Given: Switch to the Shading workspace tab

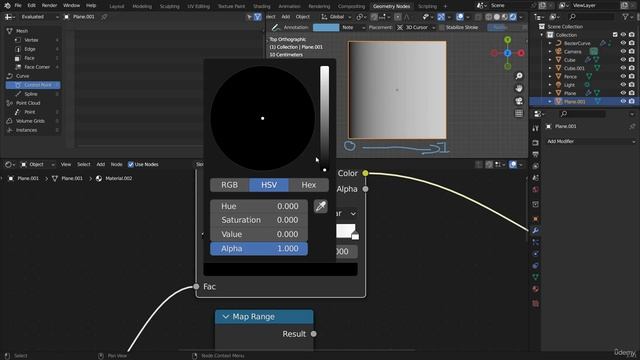Looking at the screenshot, I should tap(262, 6).
